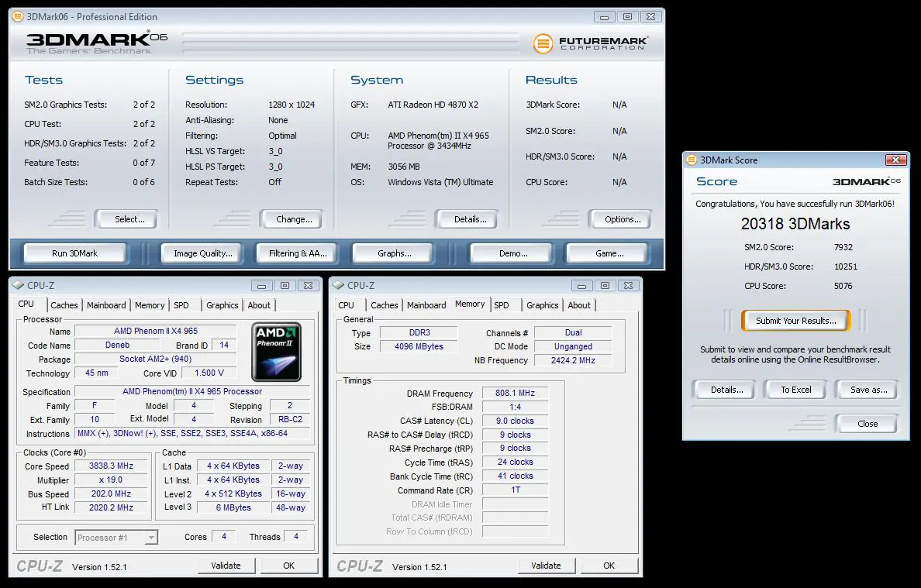Open the Mainboard tab in the CPU-Z memory timings window
This screenshot has height=588, width=921.
426,305
